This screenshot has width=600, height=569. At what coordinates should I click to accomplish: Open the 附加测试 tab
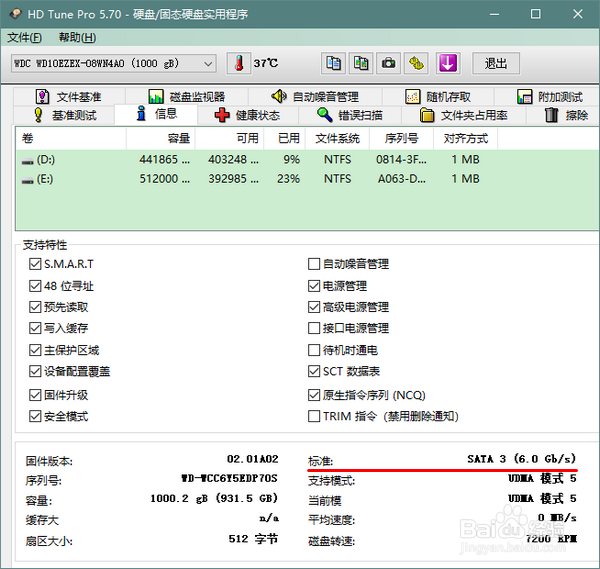[x=549, y=96]
